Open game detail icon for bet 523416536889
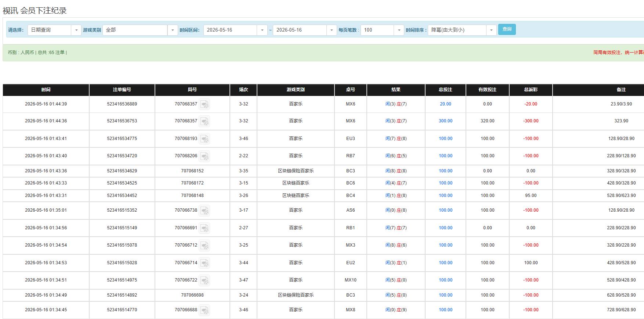 tap(205, 104)
